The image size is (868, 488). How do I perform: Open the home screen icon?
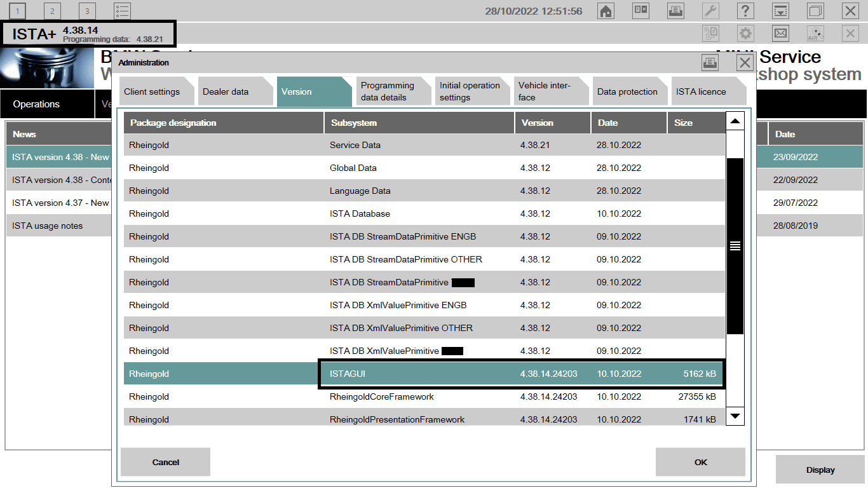[x=606, y=11]
